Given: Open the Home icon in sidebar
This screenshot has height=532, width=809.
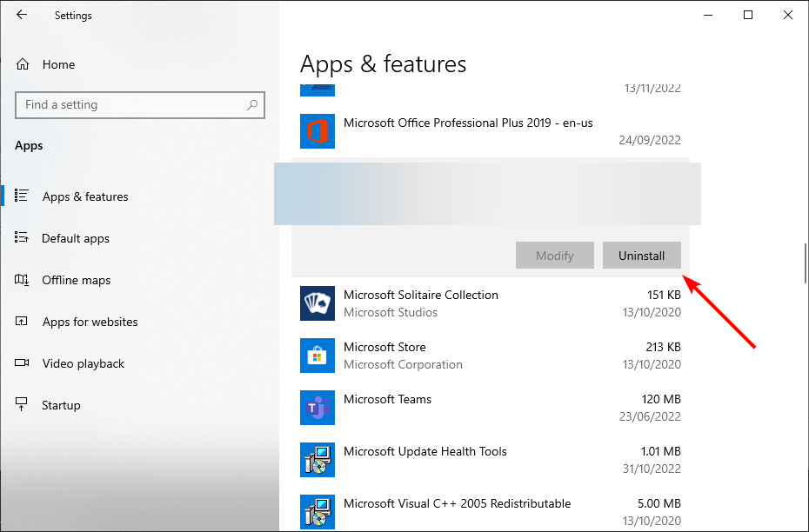Looking at the screenshot, I should [x=23, y=64].
